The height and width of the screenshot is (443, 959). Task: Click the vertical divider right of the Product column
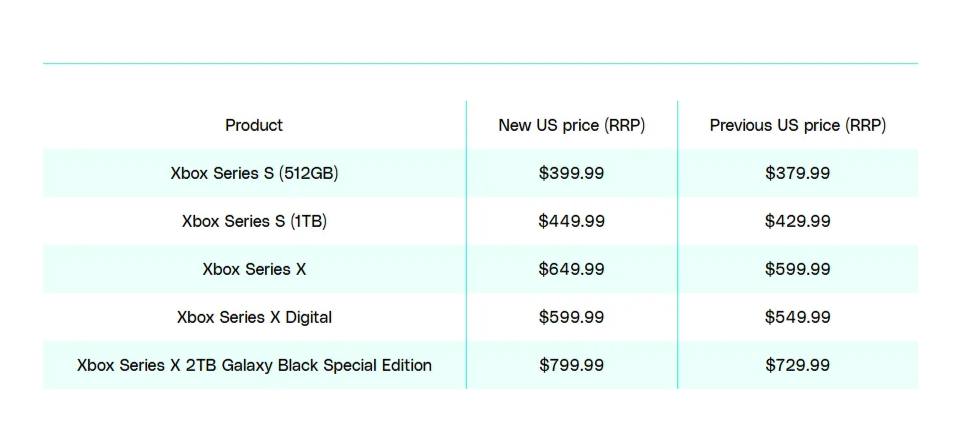point(466,245)
